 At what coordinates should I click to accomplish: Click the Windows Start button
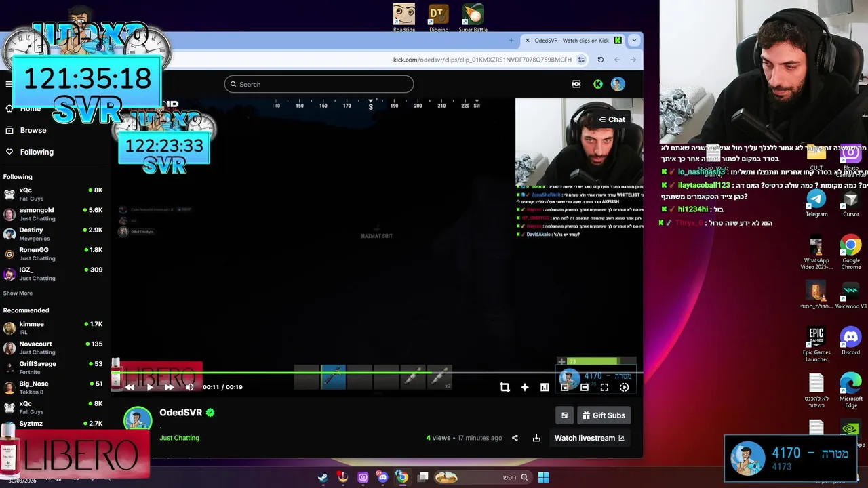543,477
